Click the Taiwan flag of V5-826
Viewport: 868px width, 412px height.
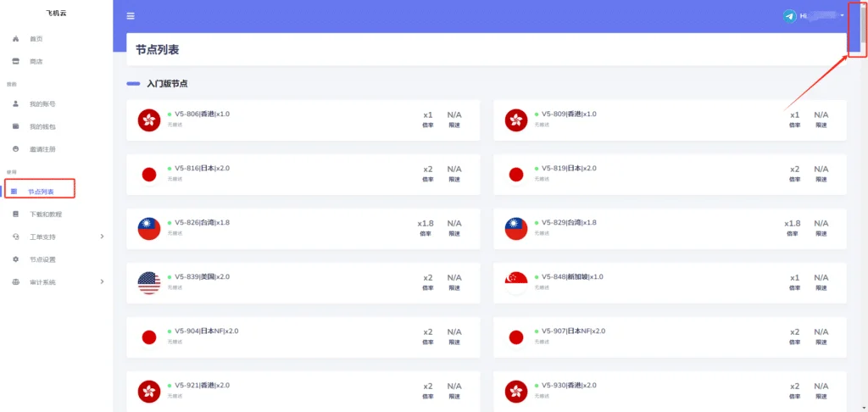pos(149,229)
